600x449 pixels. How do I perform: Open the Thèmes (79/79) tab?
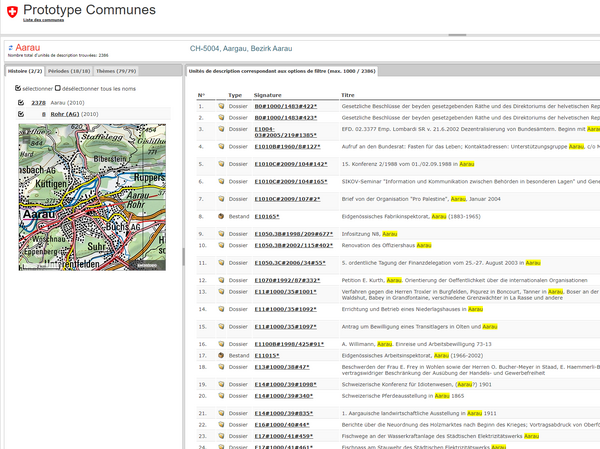(116, 71)
